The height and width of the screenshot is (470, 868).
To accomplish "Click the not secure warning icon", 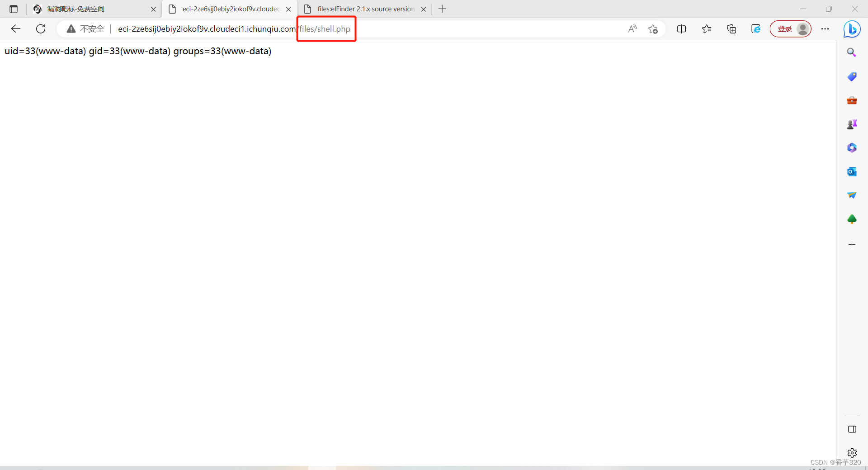I will coord(71,29).
